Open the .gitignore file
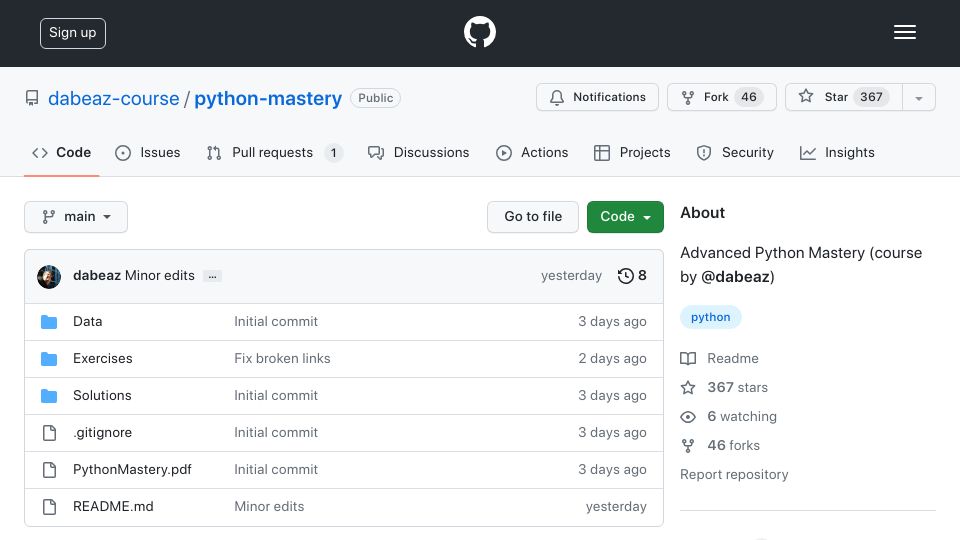 102,432
